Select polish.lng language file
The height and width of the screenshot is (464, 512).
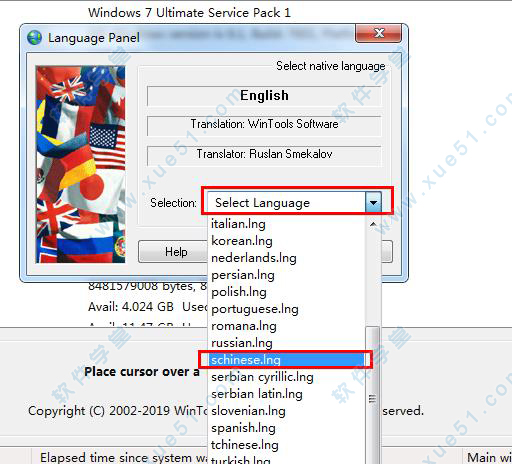pos(287,292)
